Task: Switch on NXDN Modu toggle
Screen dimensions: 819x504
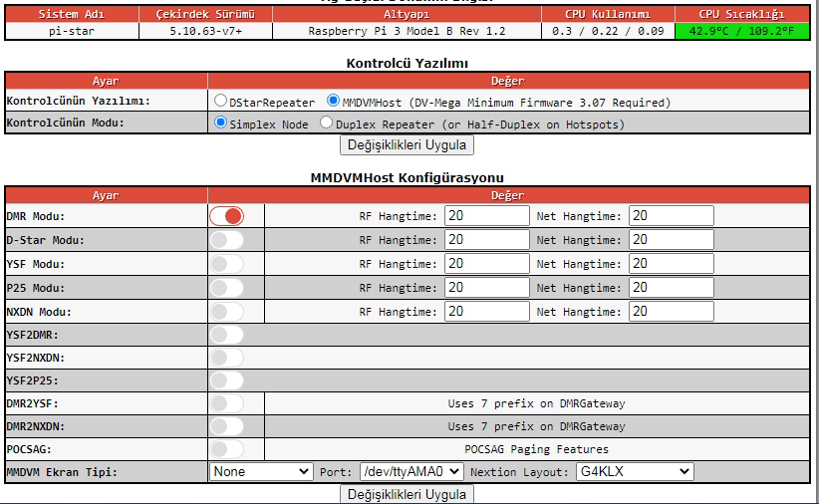Action: pos(226,312)
